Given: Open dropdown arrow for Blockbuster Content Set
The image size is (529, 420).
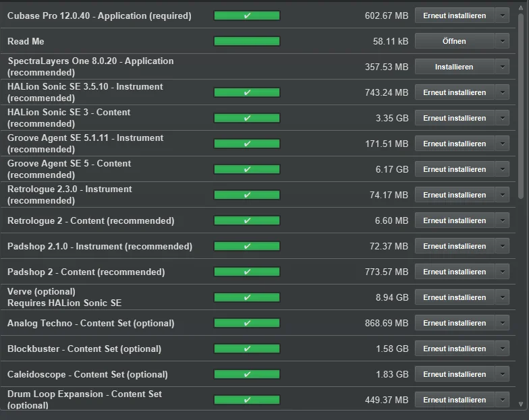Looking at the screenshot, I should pos(502,349).
